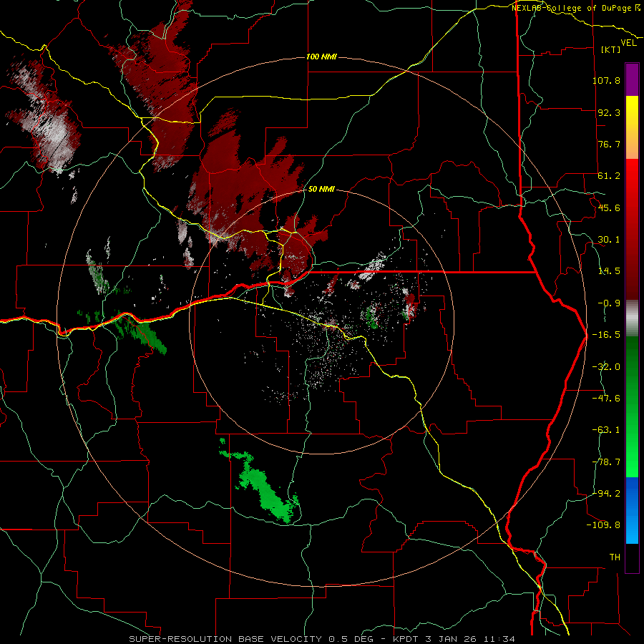Viewport: 644px width, 644px height.
Task: Click the -94.2 velocity legend value
Action: coord(606,494)
